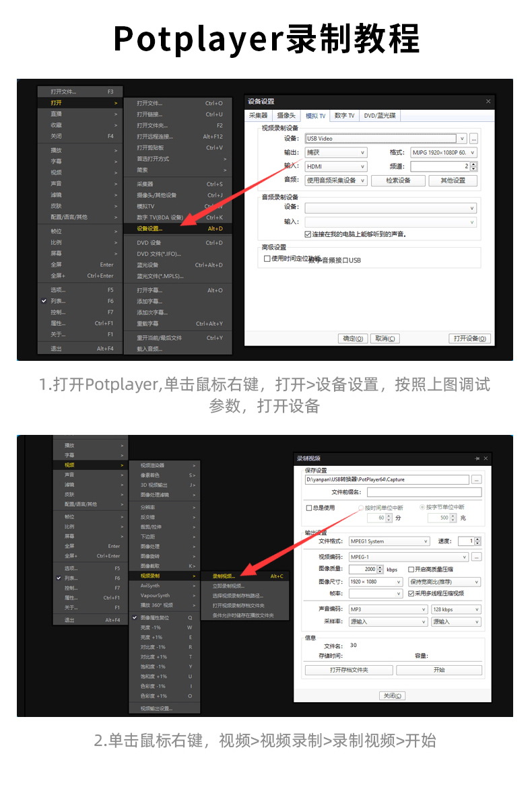Select 视频输出设置... menu item
The image size is (532, 787).
(x=164, y=709)
